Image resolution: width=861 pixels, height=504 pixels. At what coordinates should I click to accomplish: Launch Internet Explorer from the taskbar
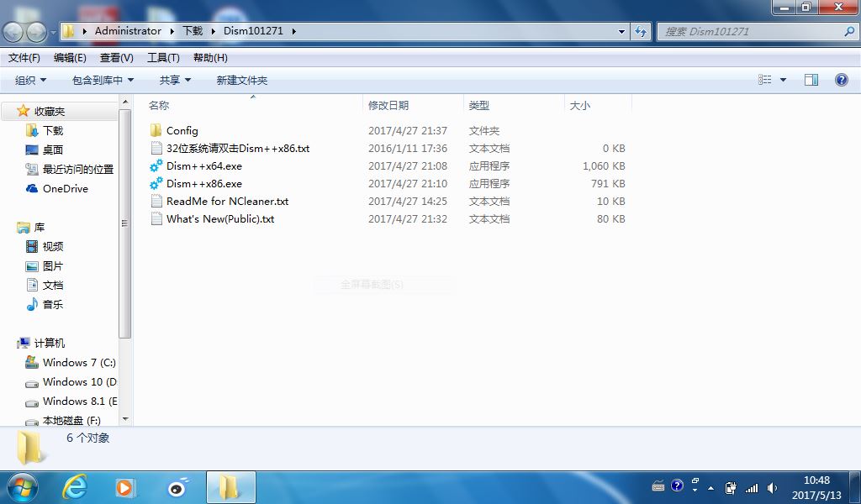[75, 487]
